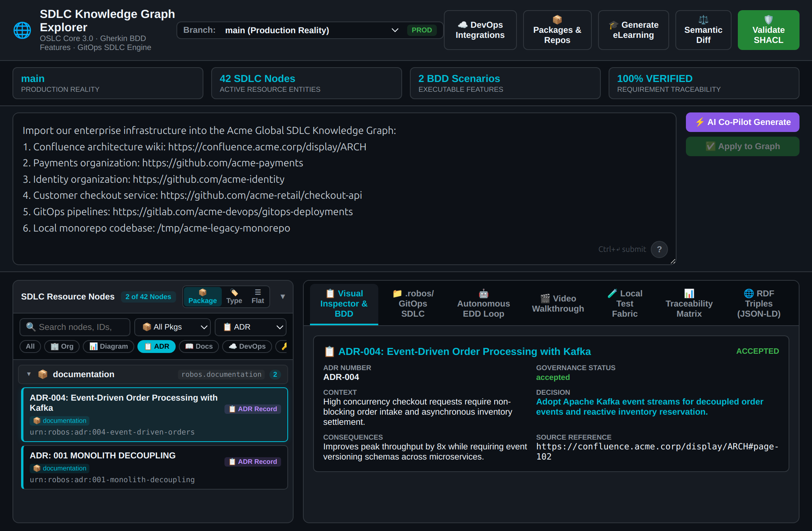This screenshot has width=812, height=531.
Task: Select the All filter chip
Action: [x=30, y=346]
